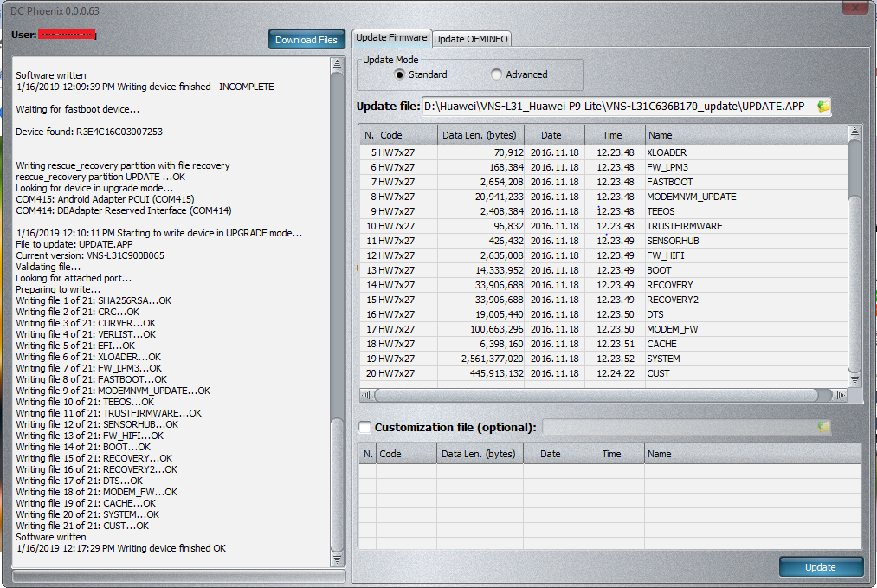Click the Download Files button
This screenshot has width=877, height=588.
point(306,40)
